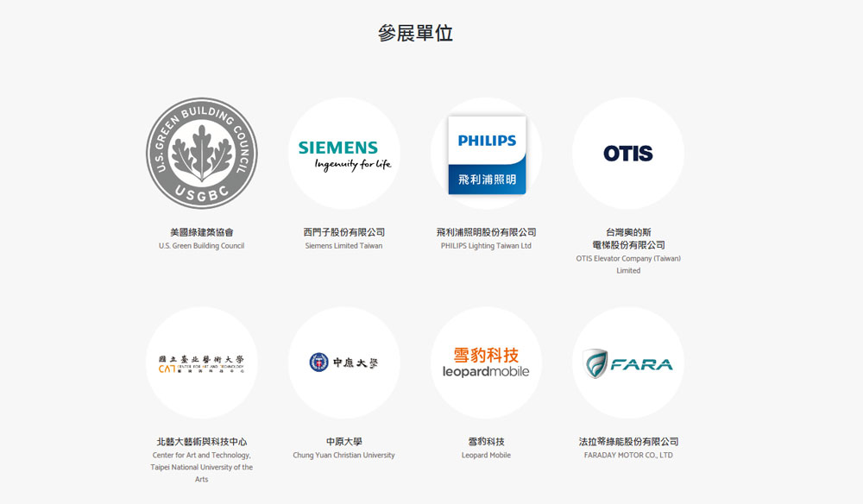Select the Leopard Mobile caption
Viewport: 863px width, 504px height.
point(486,455)
